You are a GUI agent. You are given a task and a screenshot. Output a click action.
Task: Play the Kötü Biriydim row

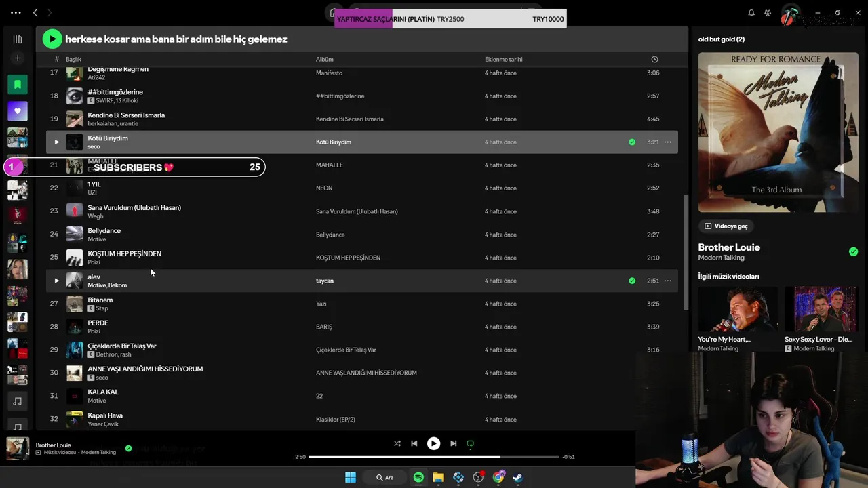56,142
